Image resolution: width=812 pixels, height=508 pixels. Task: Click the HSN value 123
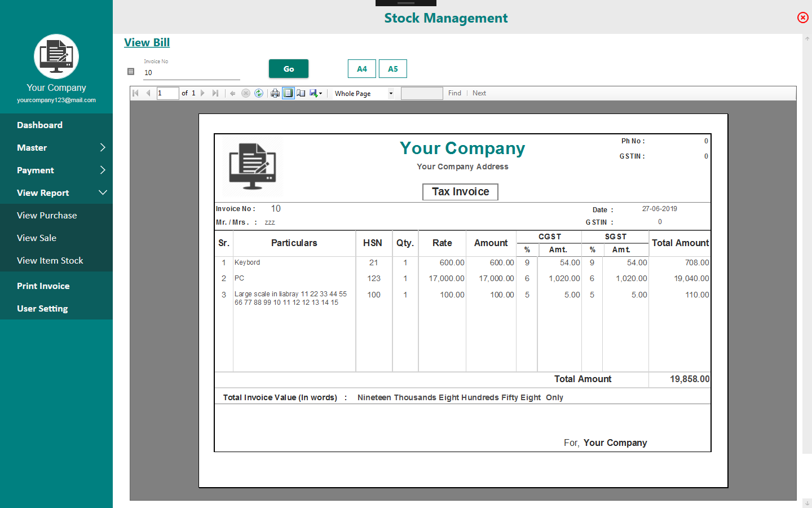[374, 278]
